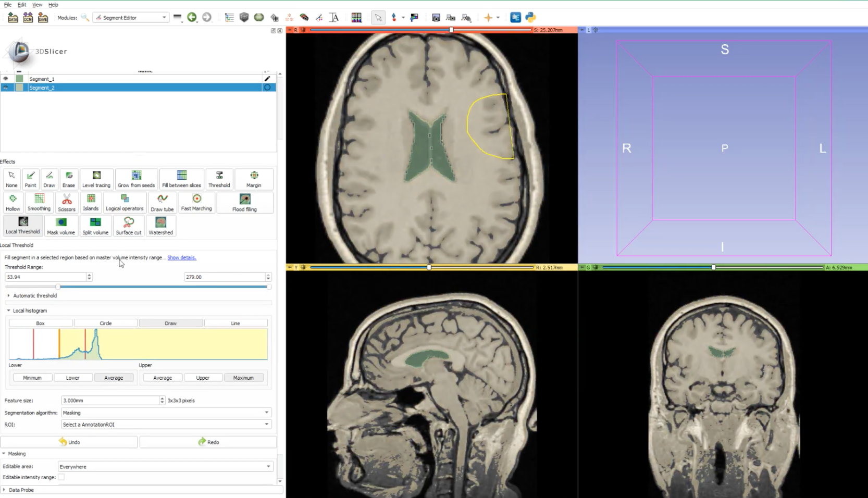
Task: Open the Surface cut effect
Action: point(129,226)
